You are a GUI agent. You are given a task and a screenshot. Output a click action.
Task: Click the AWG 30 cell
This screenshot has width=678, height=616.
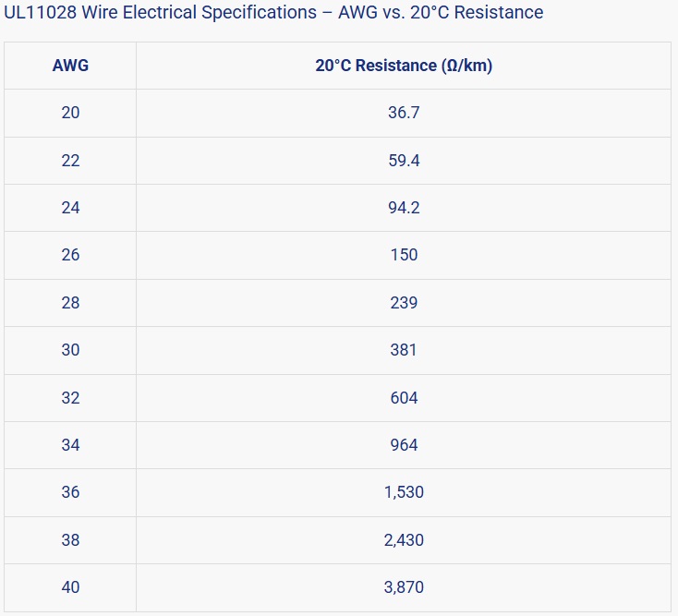coord(70,350)
